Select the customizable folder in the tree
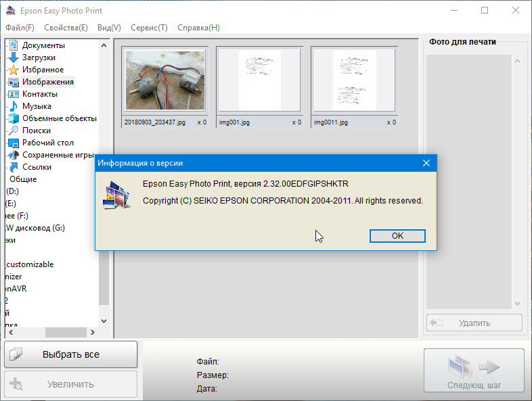Image resolution: width=532 pixels, height=401 pixels. [30, 264]
